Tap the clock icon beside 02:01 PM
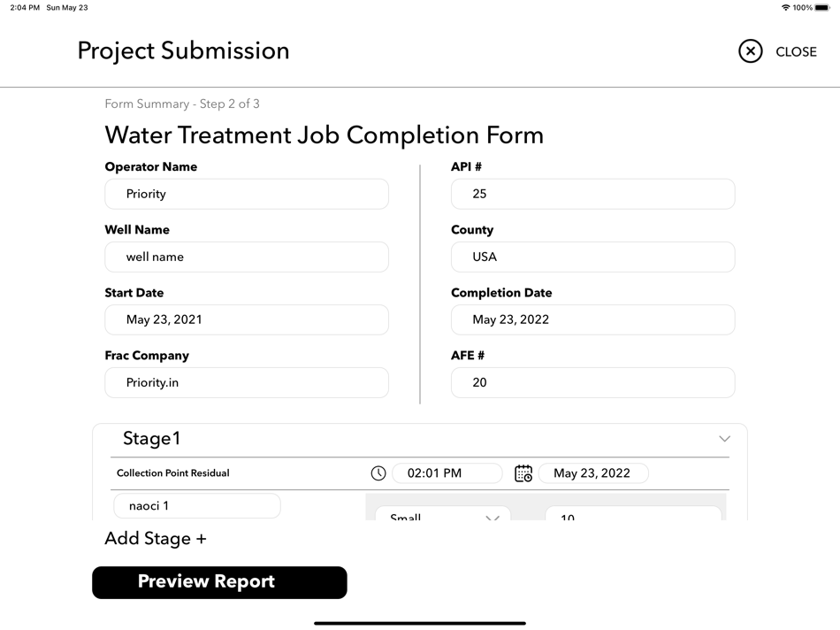Screen dimensions: 840x630 point(378,472)
